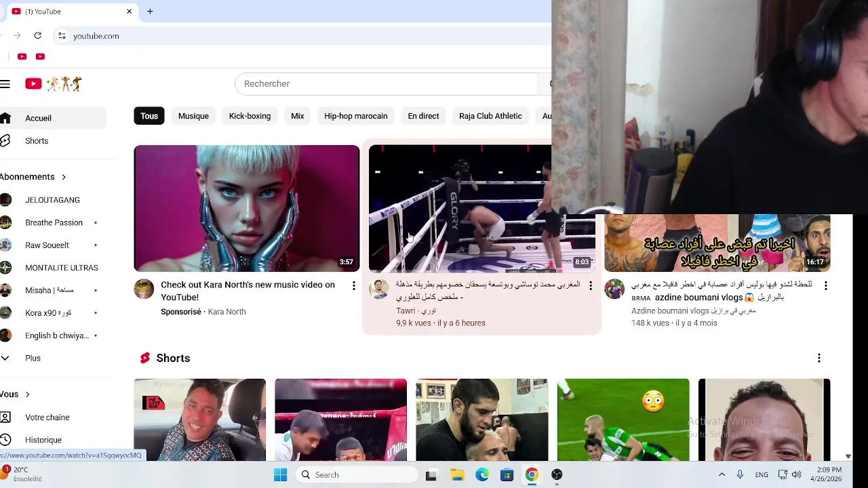Open the Windows Start menu

coord(280,474)
